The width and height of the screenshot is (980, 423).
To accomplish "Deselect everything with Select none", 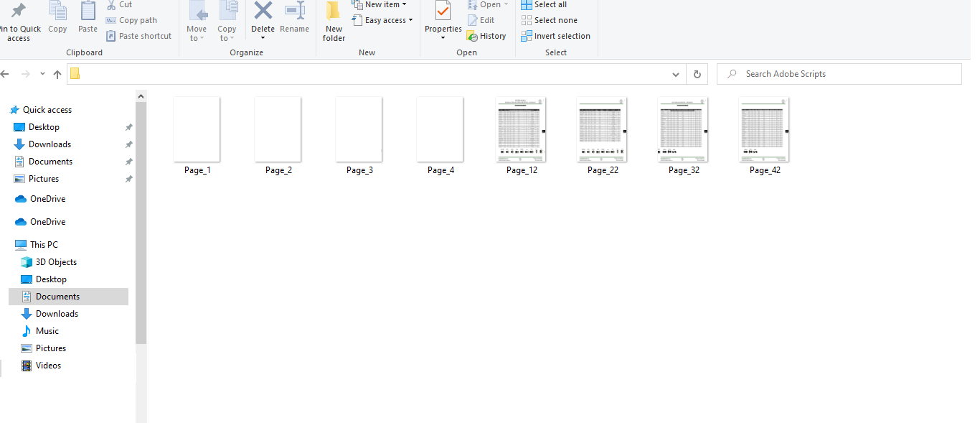I will point(549,19).
